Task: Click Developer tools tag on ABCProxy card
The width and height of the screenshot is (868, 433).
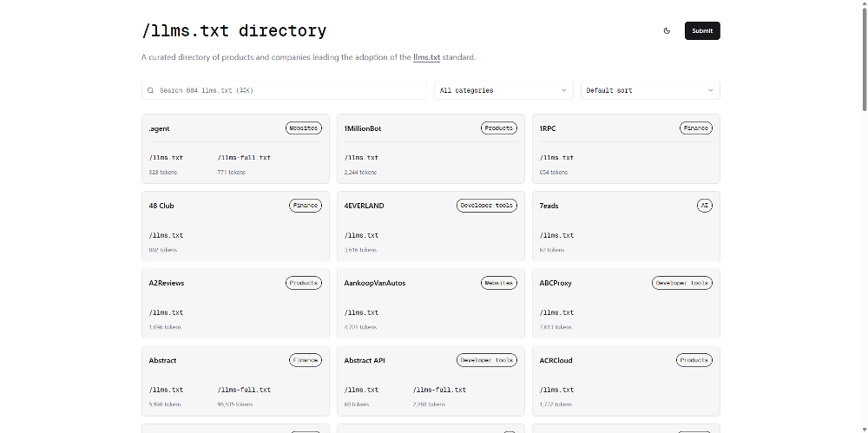Action: [x=682, y=283]
